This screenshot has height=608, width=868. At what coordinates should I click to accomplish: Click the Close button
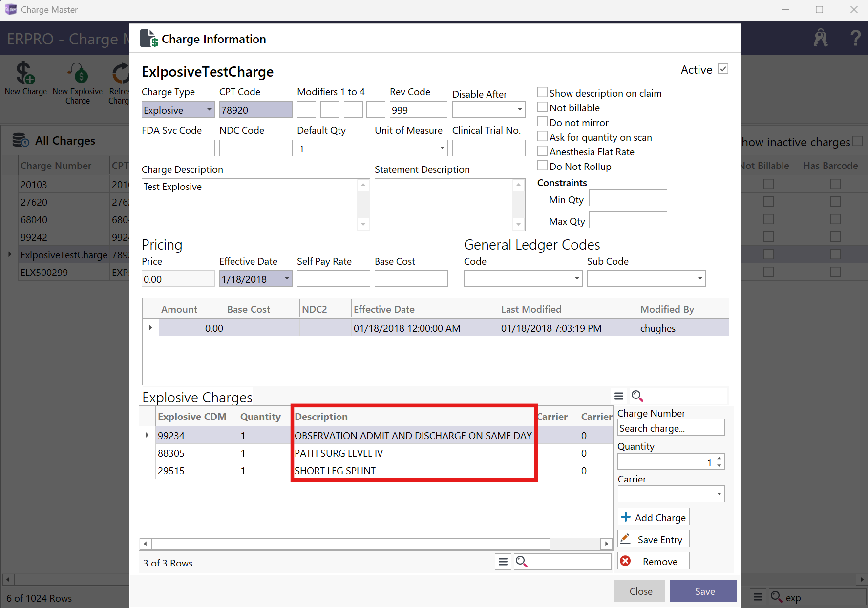coord(640,591)
